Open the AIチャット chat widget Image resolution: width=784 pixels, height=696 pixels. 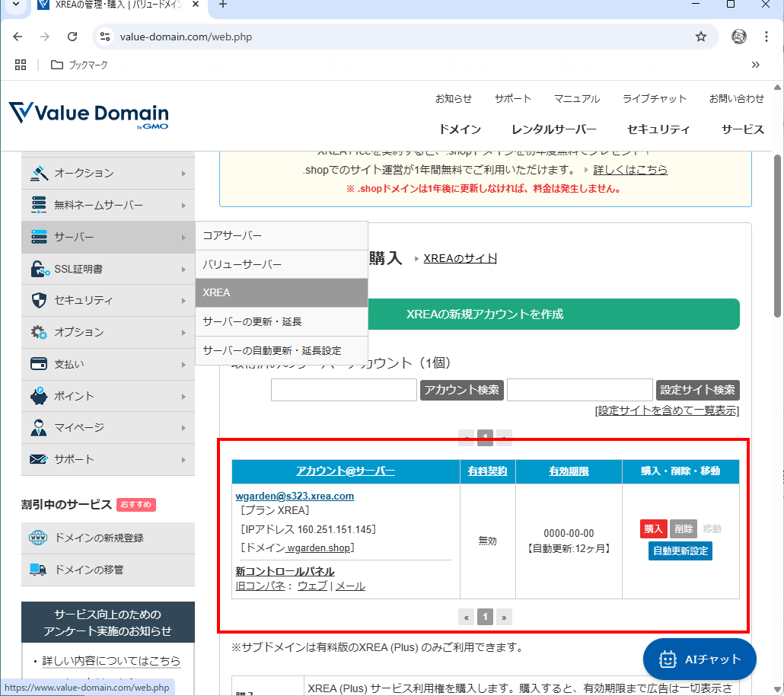(700, 659)
